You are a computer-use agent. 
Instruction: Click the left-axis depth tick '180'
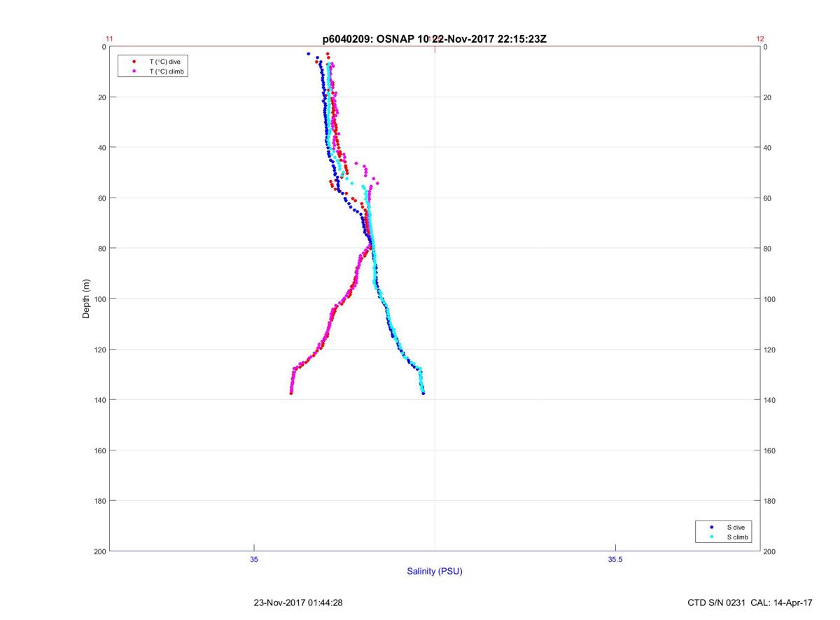tap(100, 501)
